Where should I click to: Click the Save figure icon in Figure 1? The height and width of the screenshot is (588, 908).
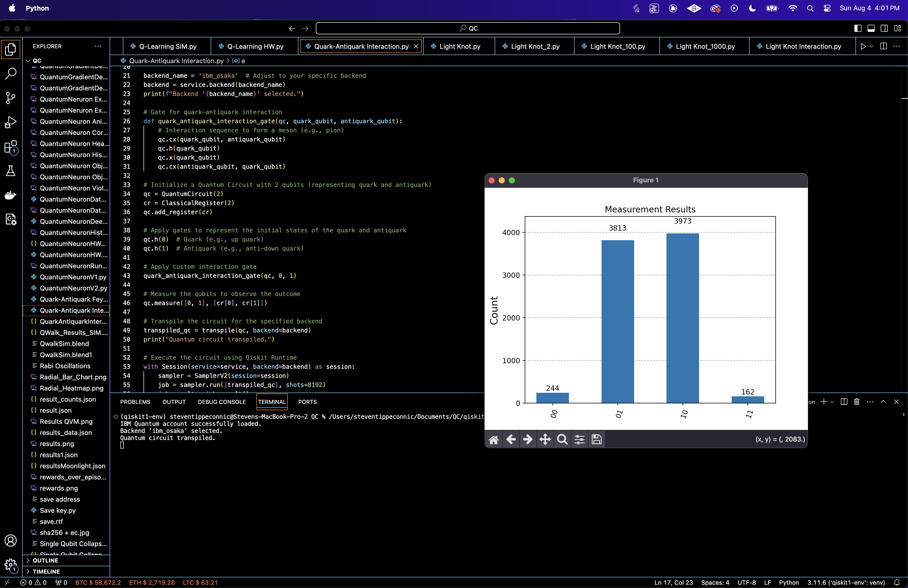597,439
